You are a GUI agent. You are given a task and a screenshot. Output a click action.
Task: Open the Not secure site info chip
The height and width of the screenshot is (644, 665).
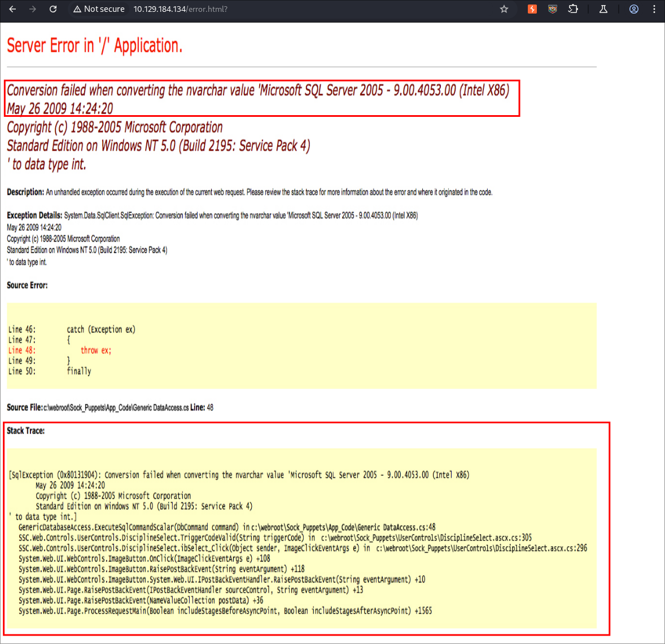[x=99, y=9]
